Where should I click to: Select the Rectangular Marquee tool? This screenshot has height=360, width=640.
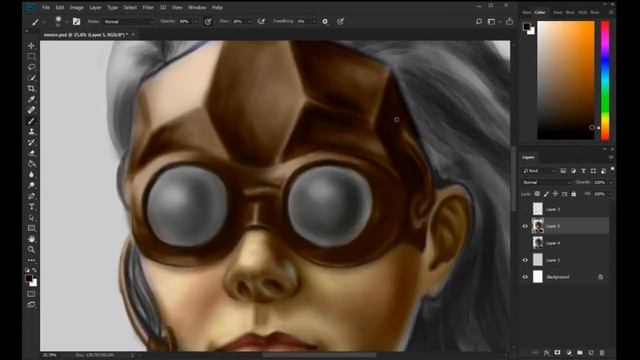[x=31, y=56]
